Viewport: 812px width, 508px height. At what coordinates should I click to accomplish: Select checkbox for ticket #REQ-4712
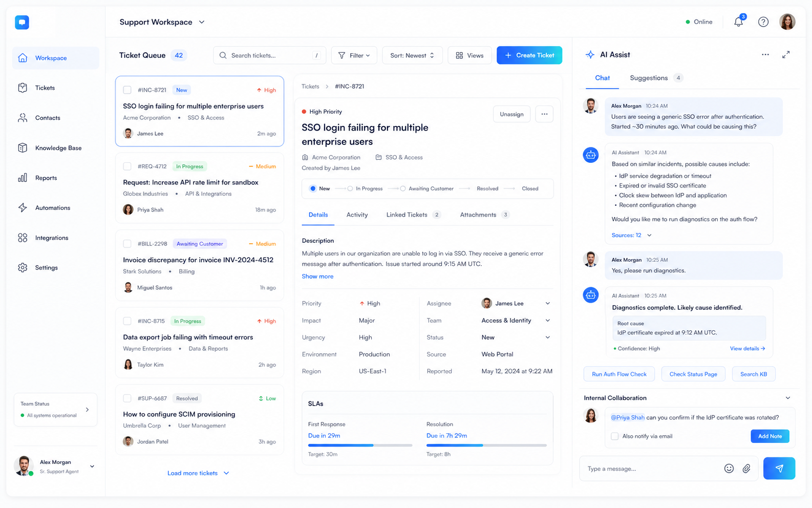pyautogui.click(x=127, y=166)
